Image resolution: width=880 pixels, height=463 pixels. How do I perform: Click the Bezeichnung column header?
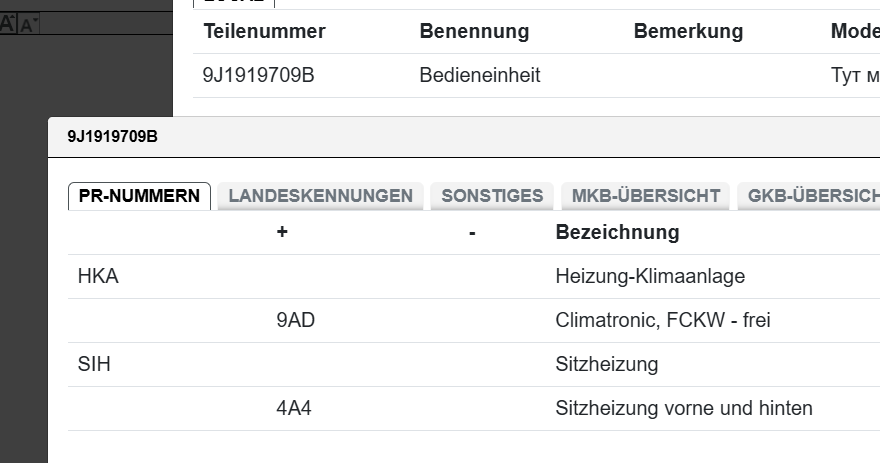[617, 232]
